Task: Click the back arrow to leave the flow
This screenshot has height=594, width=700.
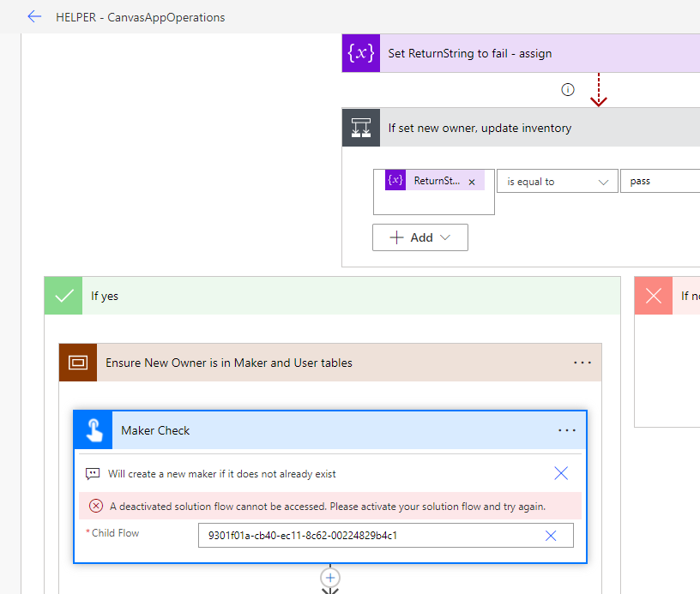Action: [34, 16]
